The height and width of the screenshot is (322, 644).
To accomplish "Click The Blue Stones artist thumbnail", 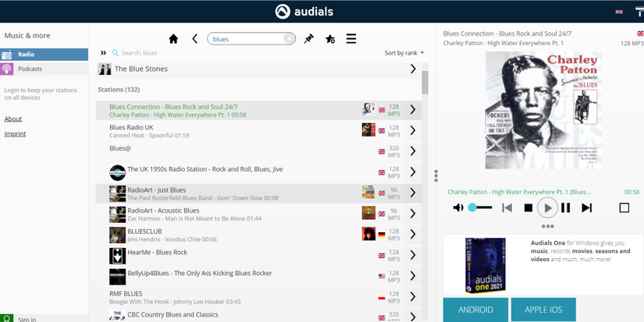I will pyautogui.click(x=105, y=69).
